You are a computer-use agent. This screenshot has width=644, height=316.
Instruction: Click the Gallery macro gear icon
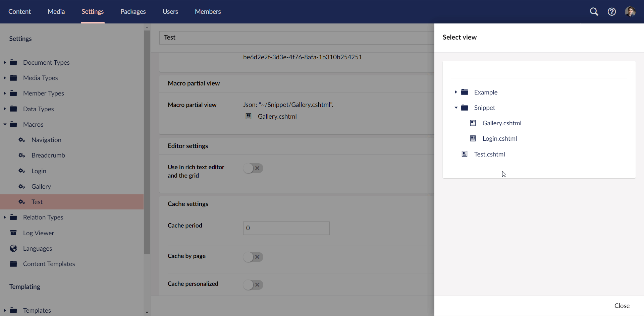(x=22, y=186)
